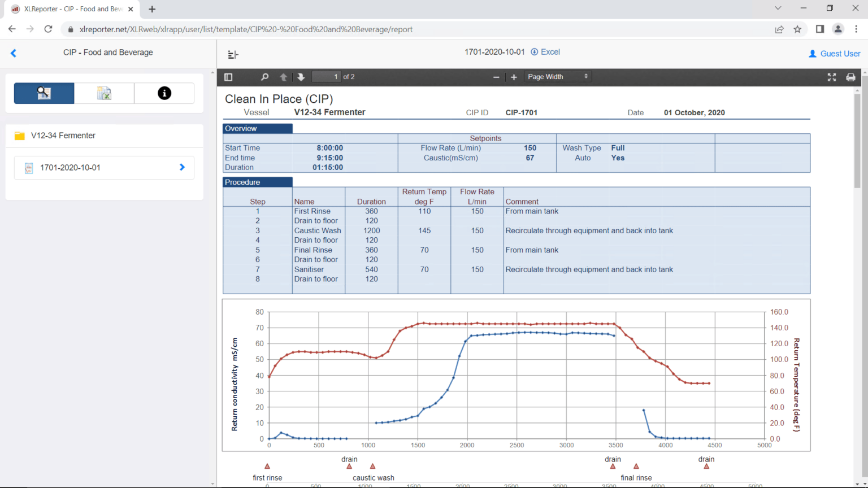Toggle the PDF viewer sidebar

228,77
